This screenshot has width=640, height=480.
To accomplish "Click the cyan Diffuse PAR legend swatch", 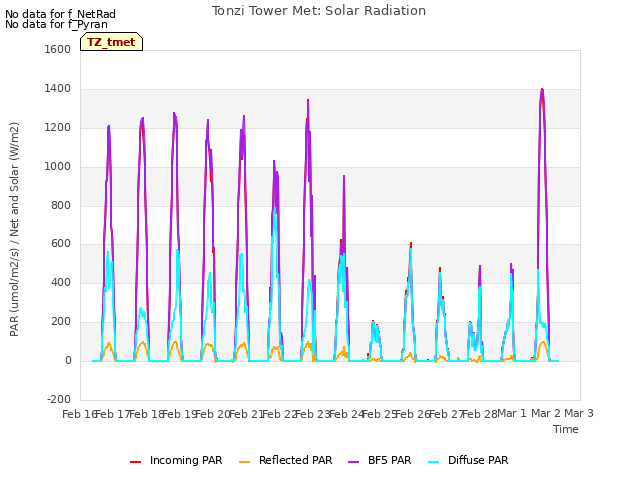I will 434,462.
